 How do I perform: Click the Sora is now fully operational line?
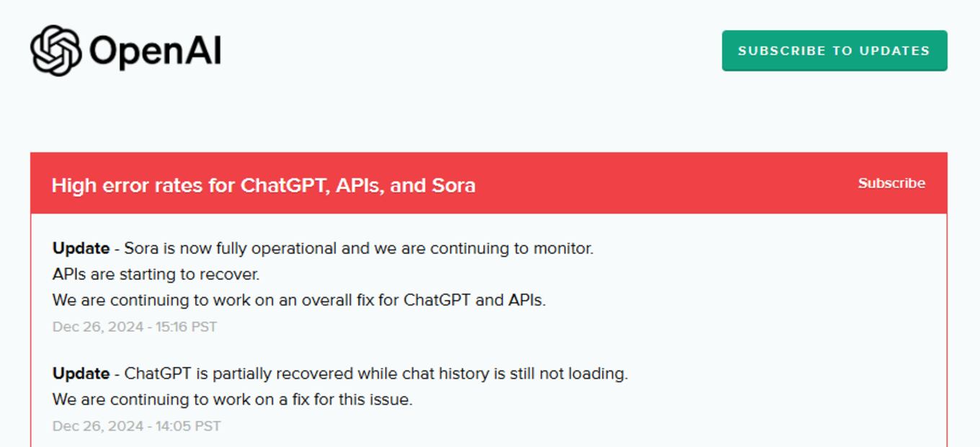(x=359, y=248)
